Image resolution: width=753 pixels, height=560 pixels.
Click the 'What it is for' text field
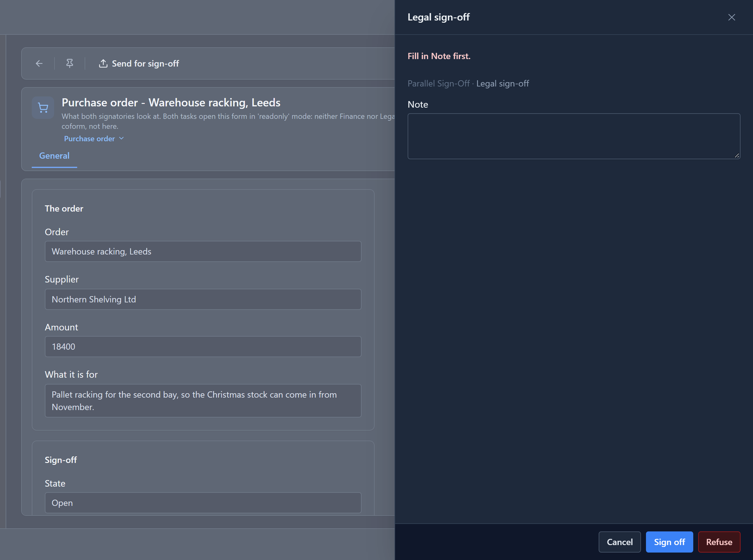click(x=203, y=401)
